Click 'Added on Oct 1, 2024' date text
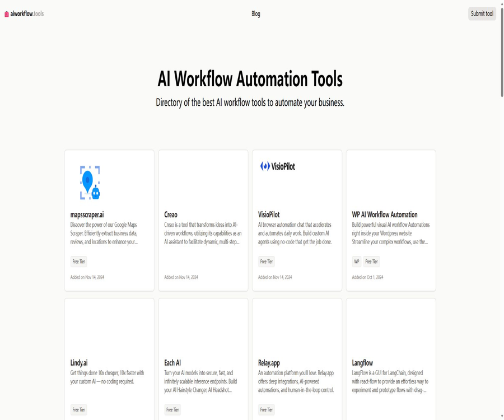Screen dimensions: 504x420 click(367, 277)
